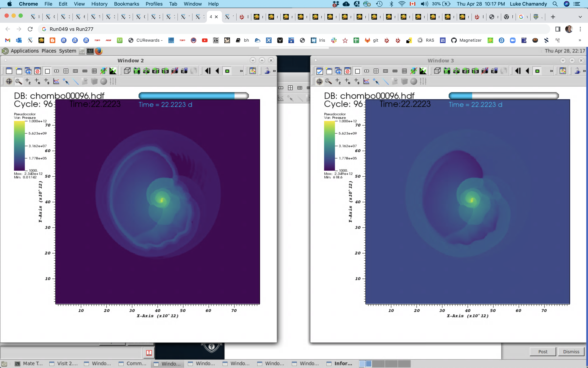Viewport: 588px width, 368px height.
Task: Open the Profiles menu
Action: (154, 4)
